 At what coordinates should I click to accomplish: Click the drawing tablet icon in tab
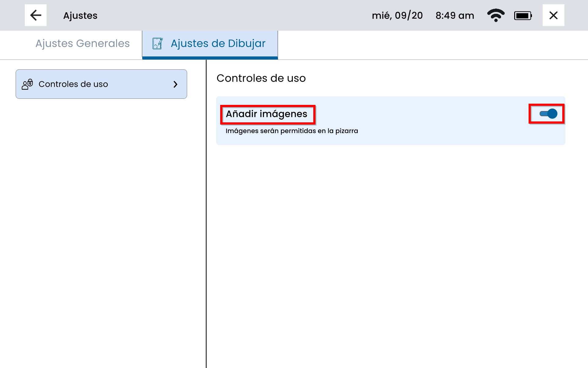[157, 44]
